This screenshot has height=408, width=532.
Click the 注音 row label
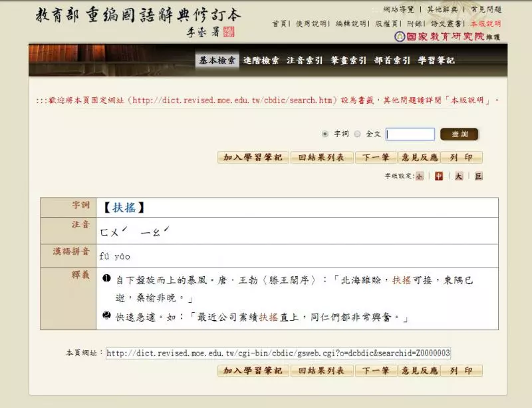tap(80, 224)
